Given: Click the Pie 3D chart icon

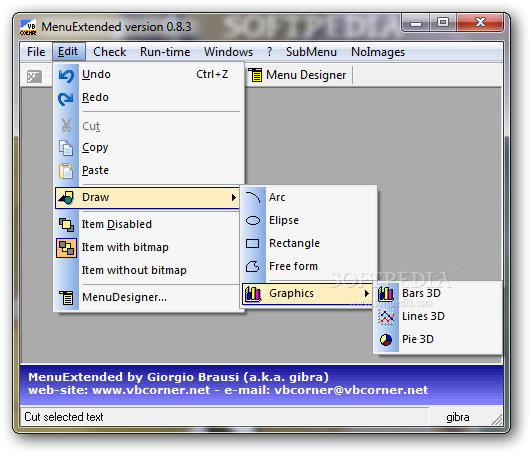Looking at the screenshot, I should click(386, 340).
